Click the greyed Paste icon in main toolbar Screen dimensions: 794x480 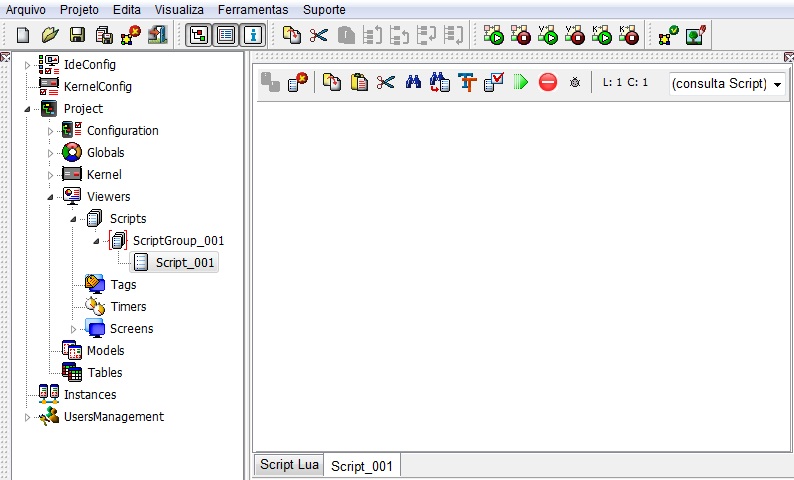[x=346, y=35]
